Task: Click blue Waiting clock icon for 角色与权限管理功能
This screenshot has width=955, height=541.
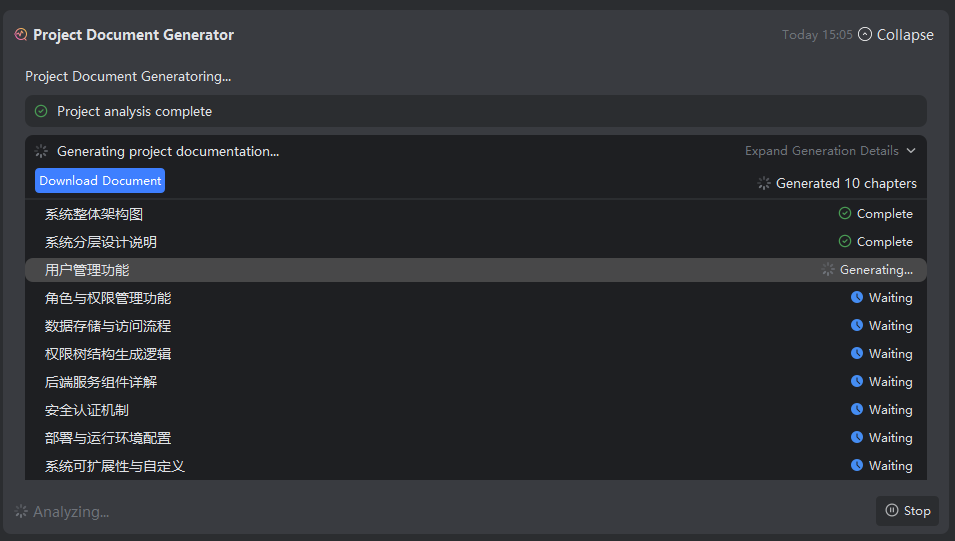Action: [x=857, y=297]
